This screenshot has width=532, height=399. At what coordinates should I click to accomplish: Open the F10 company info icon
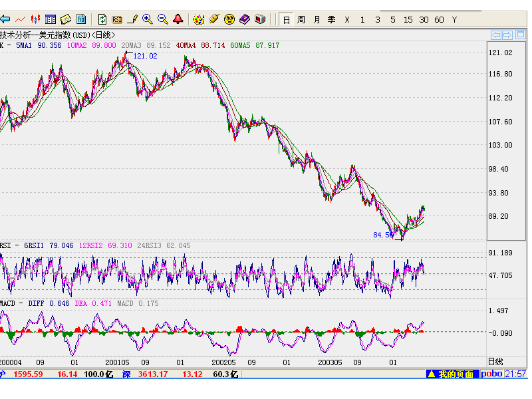pos(81,19)
